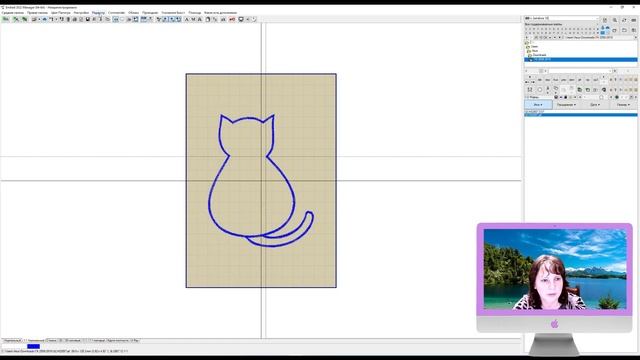Click the floppy disk save icon
This screenshot has width=640, height=360.
coord(87,19)
